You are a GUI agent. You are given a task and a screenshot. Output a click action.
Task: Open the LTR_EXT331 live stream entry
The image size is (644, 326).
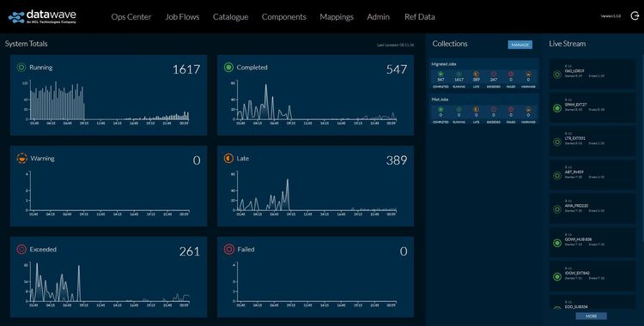pyautogui.click(x=592, y=142)
